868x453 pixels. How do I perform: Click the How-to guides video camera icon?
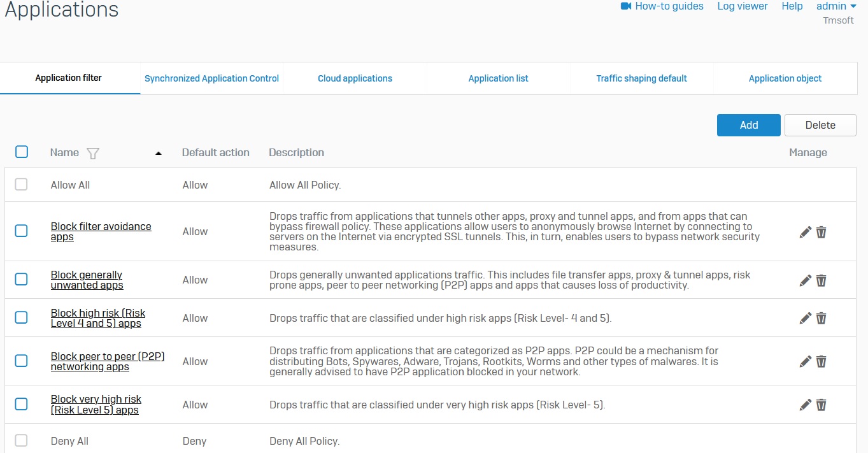pyautogui.click(x=625, y=6)
